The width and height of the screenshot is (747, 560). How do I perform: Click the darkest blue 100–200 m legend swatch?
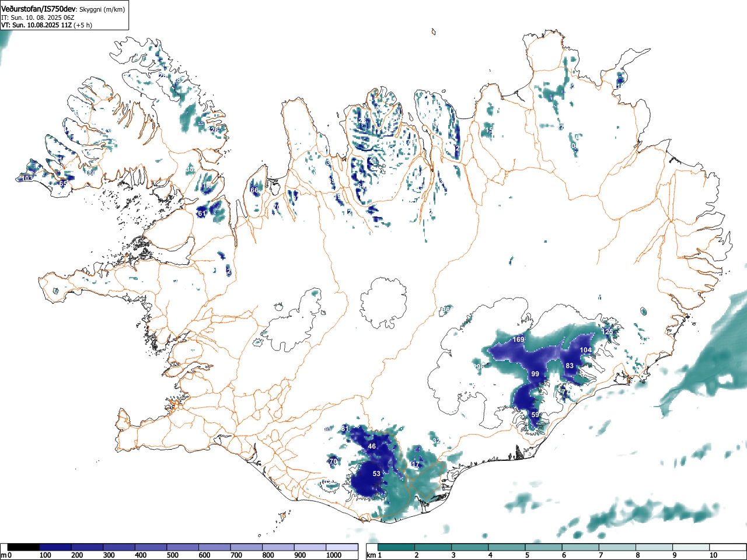point(55,547)
